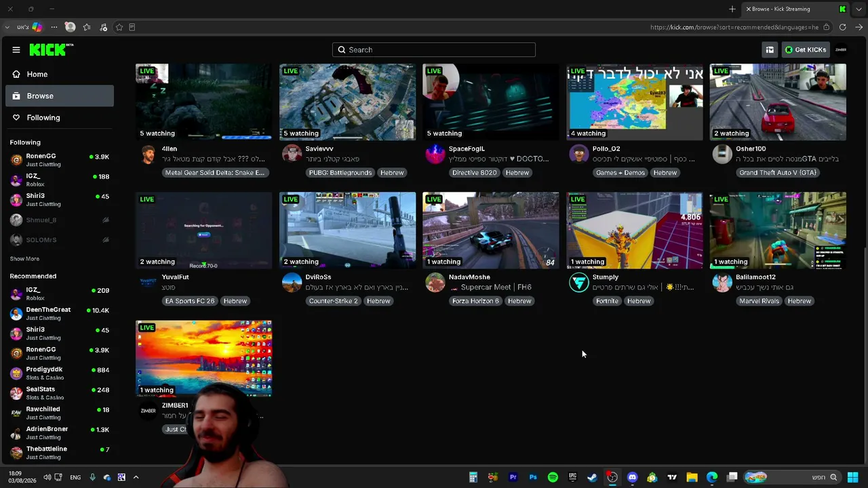Image resolution: width=868 pixels, height=488 pixels.
Task: Open SpaceFogIL's stream thumbnail
Action: pyautogui.click(x=491, y=102)
